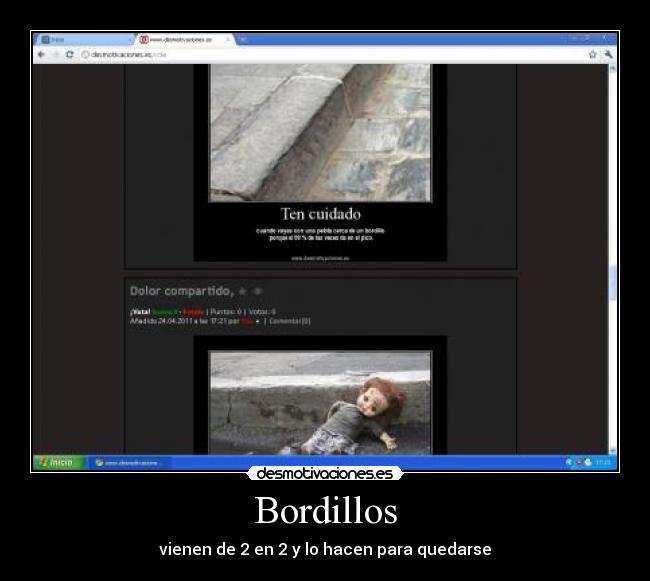
Task: Click the globe icon in address bar
Action: click(85, 54)
